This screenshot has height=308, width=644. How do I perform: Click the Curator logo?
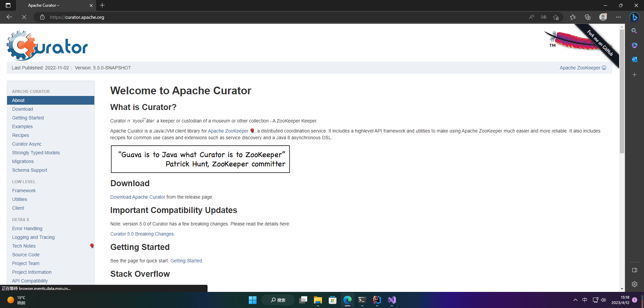coord(47,45)
